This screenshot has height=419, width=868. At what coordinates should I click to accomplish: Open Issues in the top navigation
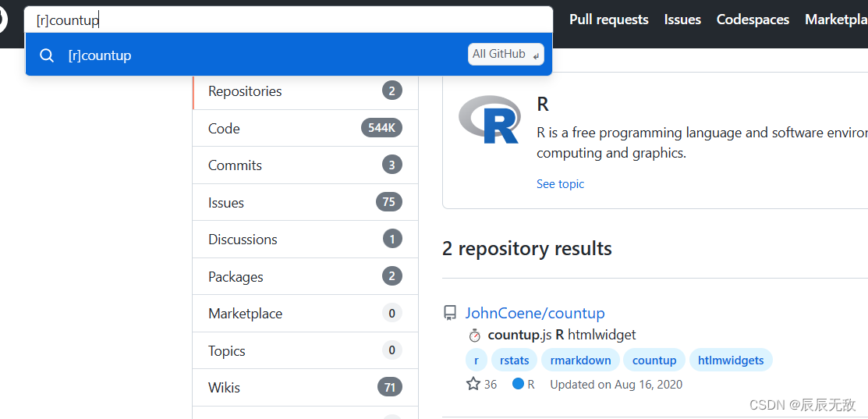[682, 20]
